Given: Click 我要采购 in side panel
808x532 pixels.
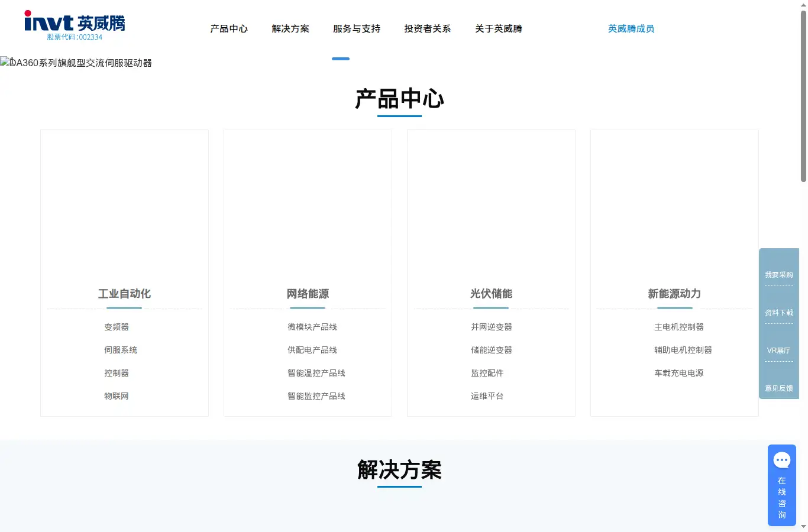Looking at the screenshot, I should point(779,275).
